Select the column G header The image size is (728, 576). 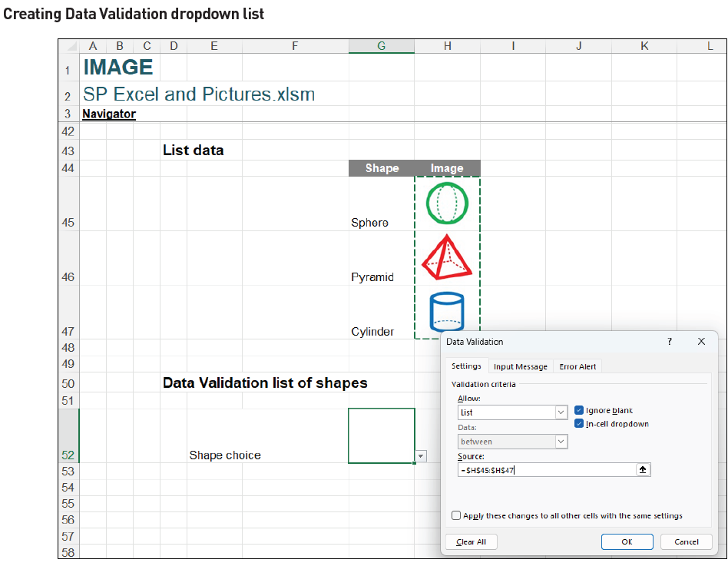381,46
